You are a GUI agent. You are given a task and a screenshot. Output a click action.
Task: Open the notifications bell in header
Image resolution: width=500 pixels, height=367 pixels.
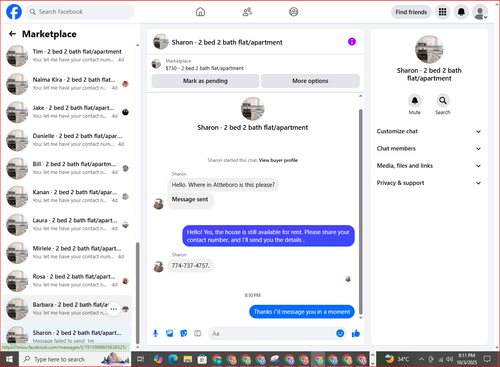[x=461, y=12]
